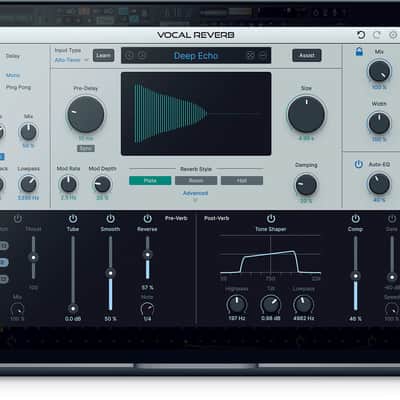Viewport: 400px width, 400px height.
Task: Click the Size value 4.00 s
Action: point(306,138)
